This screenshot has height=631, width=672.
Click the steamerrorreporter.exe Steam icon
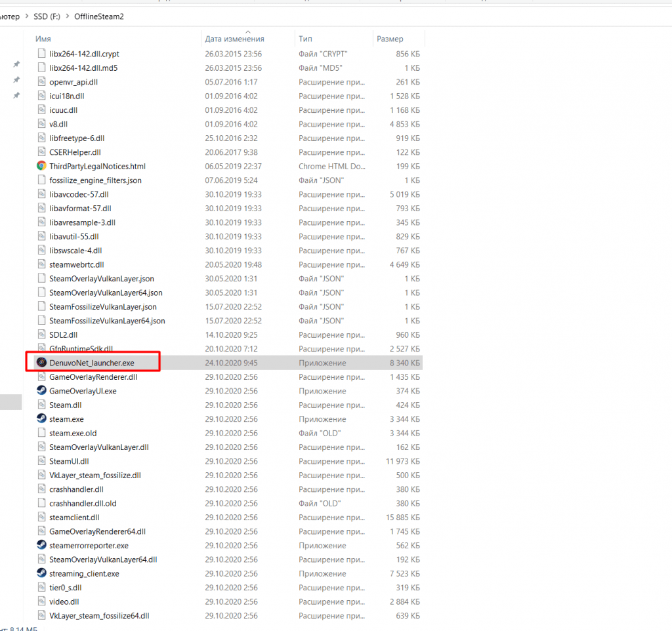click(x=41, y=545)
